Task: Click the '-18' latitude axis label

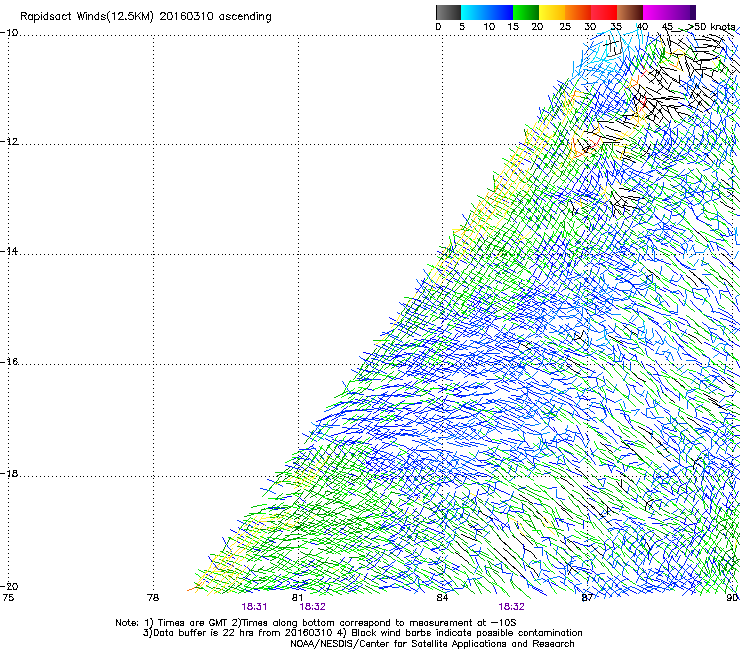Action: [x=9, y=473]
